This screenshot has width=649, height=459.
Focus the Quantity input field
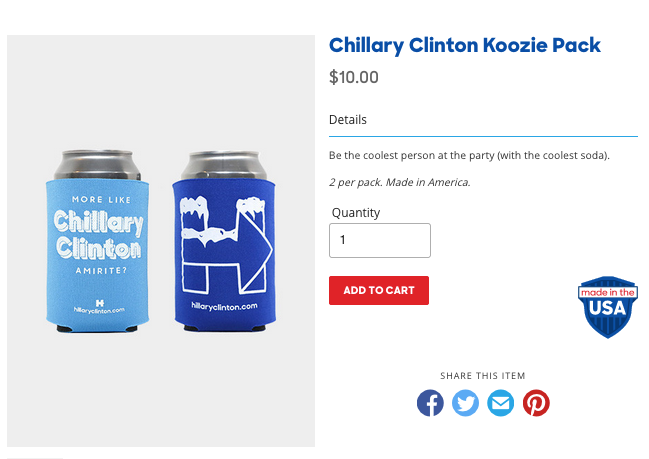click(x=380, y=240)
